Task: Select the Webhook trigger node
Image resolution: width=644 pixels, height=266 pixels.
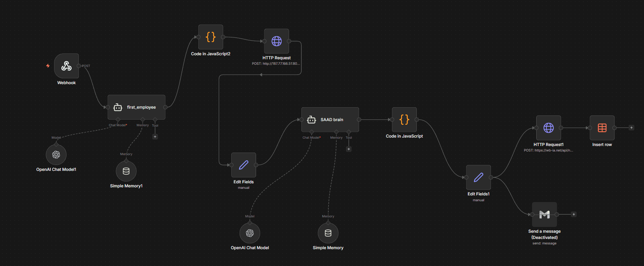Action: pos(66,66)
